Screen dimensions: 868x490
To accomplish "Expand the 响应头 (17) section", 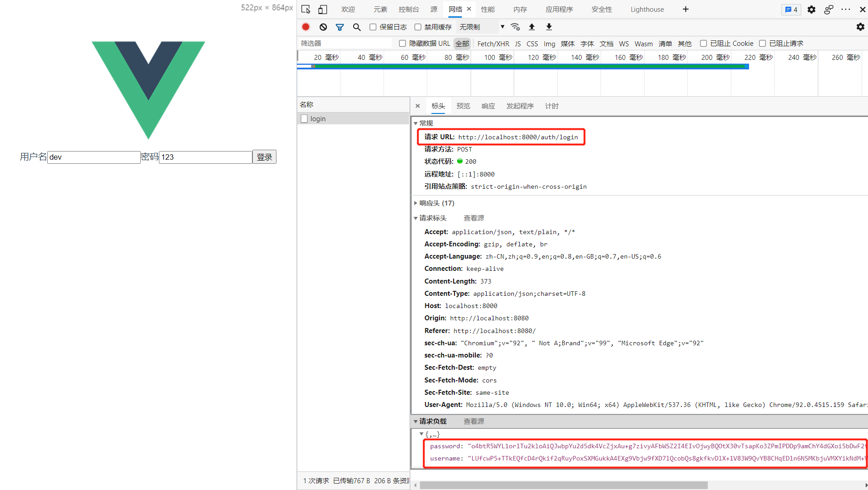I will [415, 203].
